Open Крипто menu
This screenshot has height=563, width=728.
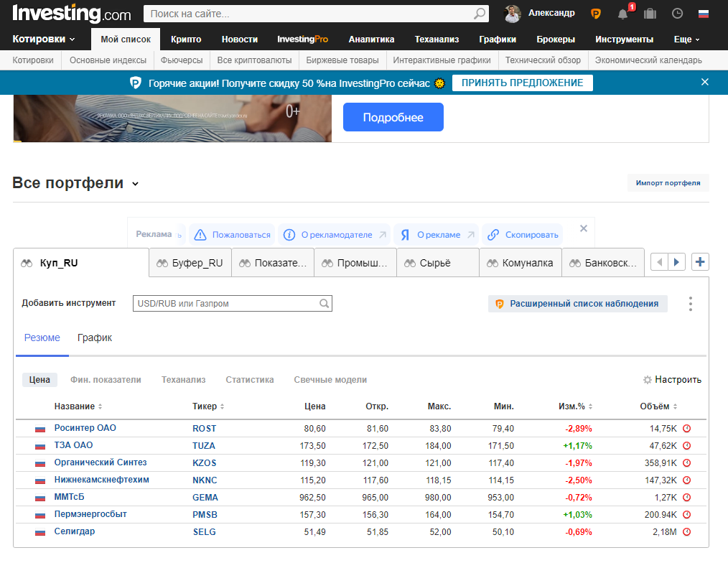tap(186, 39)
